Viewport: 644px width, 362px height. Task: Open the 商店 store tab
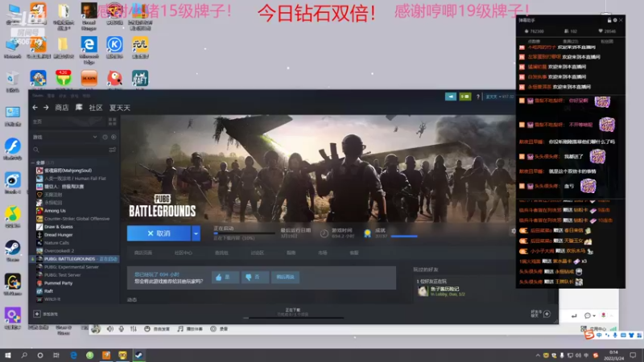coord(62,108)
